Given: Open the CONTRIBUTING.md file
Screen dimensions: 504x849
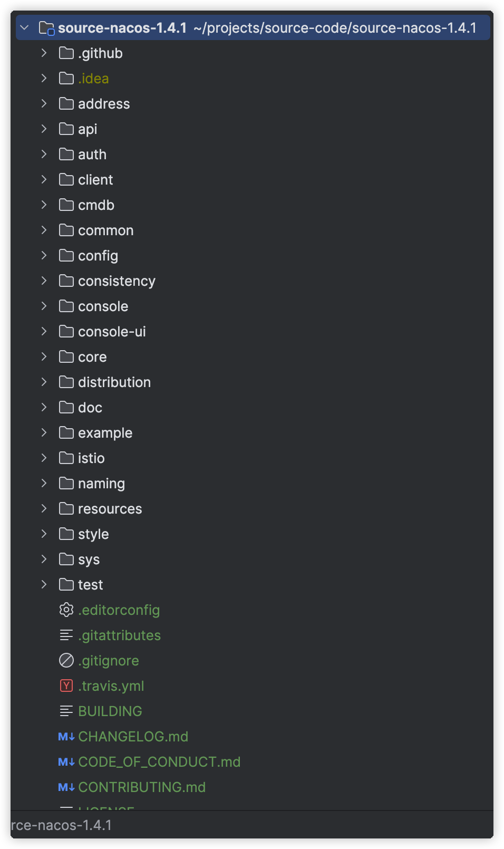Looking at the screenshot, I should (141, 787).
